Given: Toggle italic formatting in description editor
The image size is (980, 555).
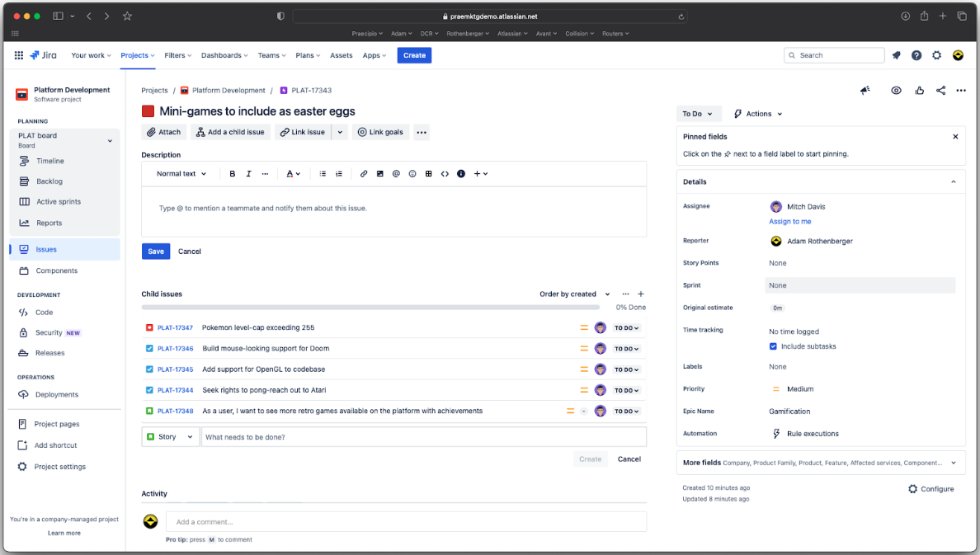Looking at the screenshot, I should point(249,174).
